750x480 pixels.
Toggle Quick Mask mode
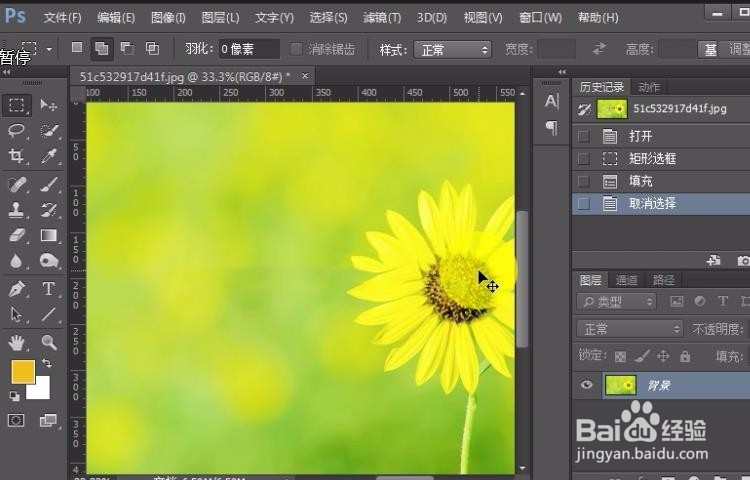pos(16,420)
